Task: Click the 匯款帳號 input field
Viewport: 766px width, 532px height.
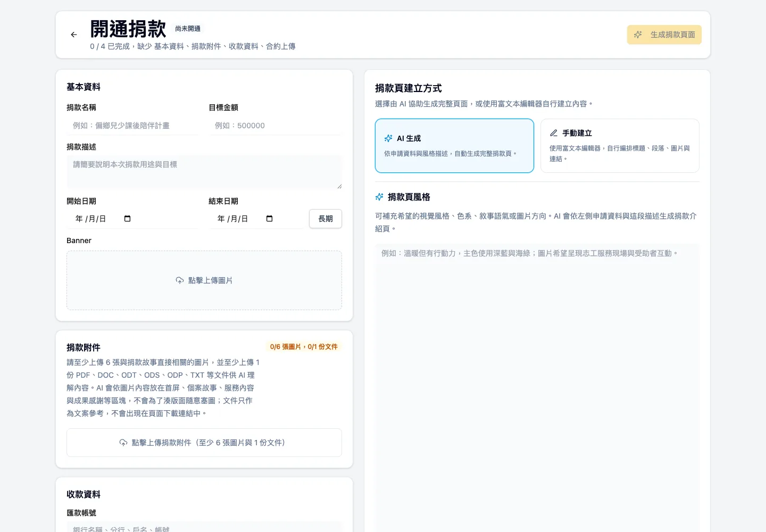Action: coord(204,527)
